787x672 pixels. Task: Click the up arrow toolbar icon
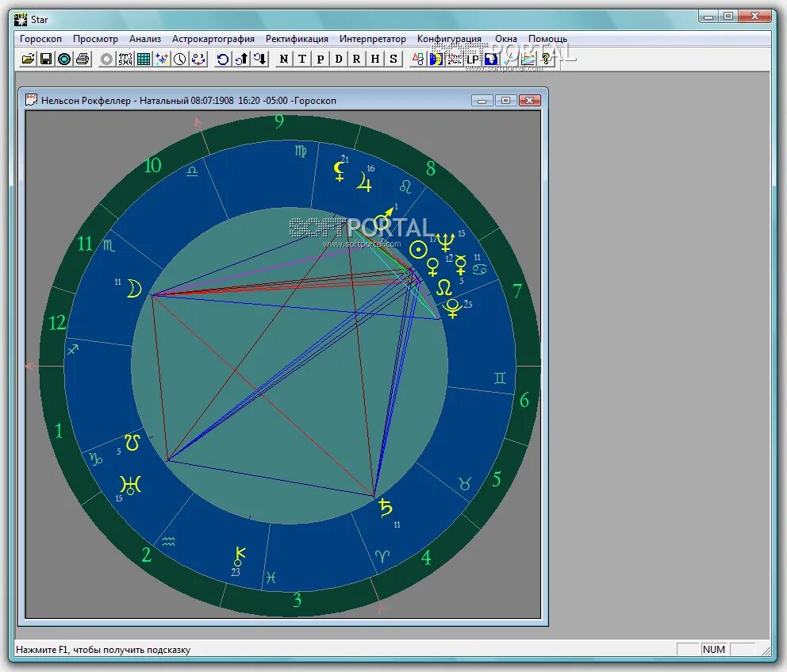(x=241, y=60)
